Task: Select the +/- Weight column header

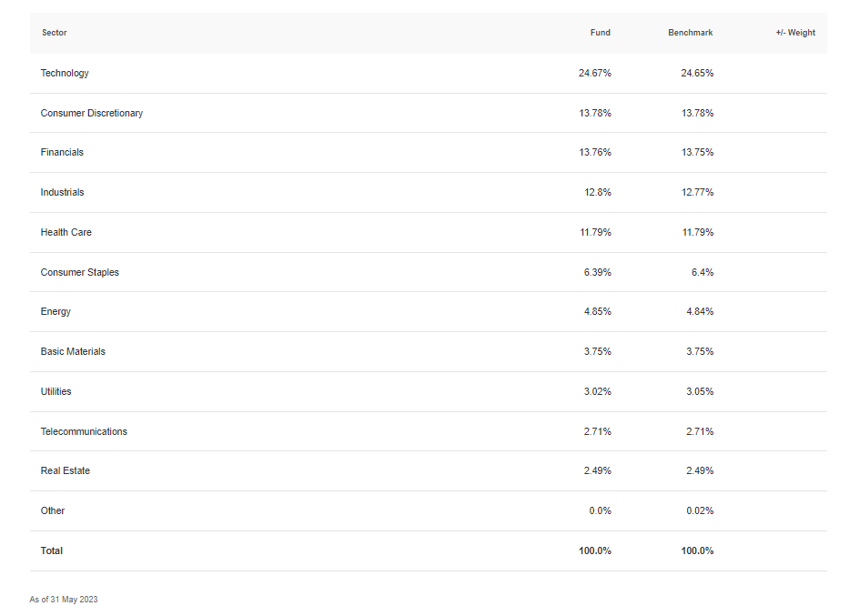Action: click(x=795, y=33)
